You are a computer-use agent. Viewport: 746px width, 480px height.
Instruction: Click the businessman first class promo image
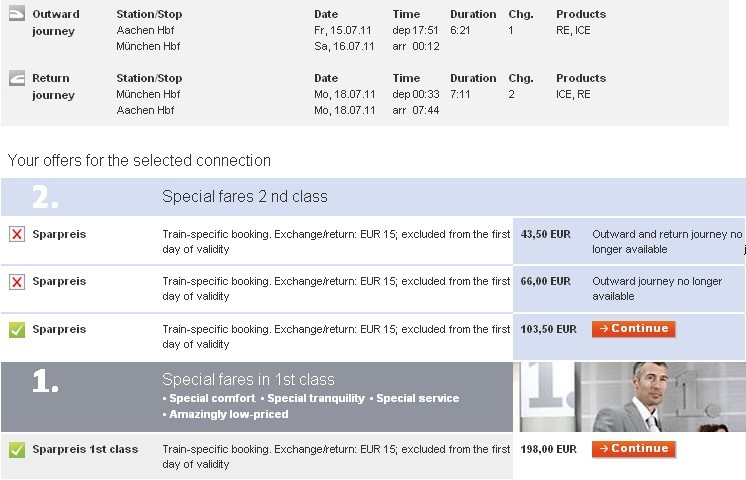point(629,397)
